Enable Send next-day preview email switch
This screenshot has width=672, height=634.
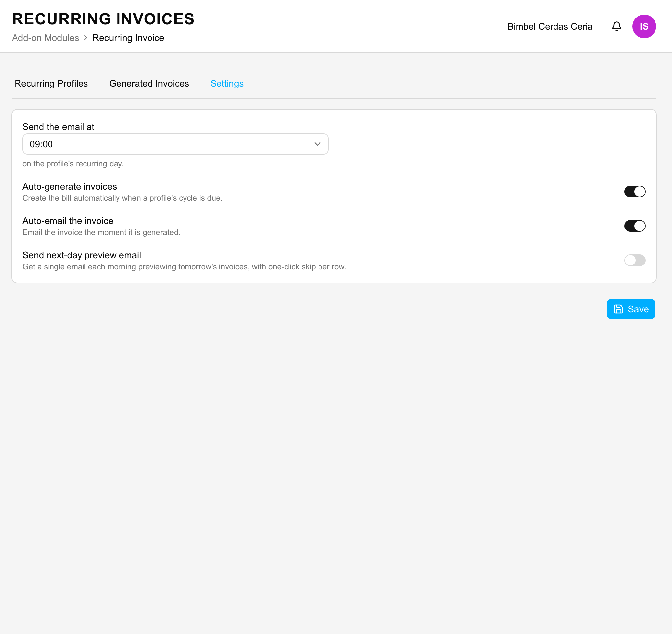tap(634, 260)
